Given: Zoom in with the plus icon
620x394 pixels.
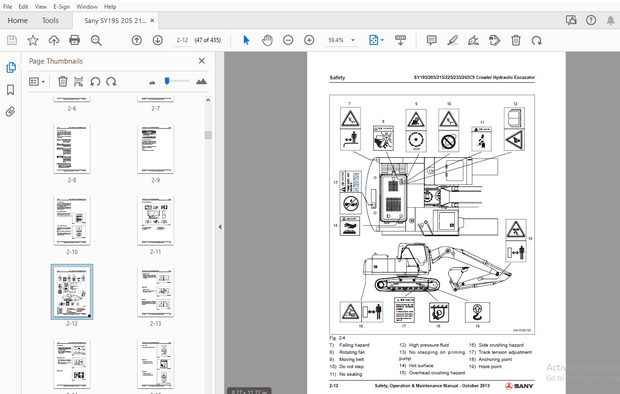Looking at the screenshot, I should pos(309,40).
